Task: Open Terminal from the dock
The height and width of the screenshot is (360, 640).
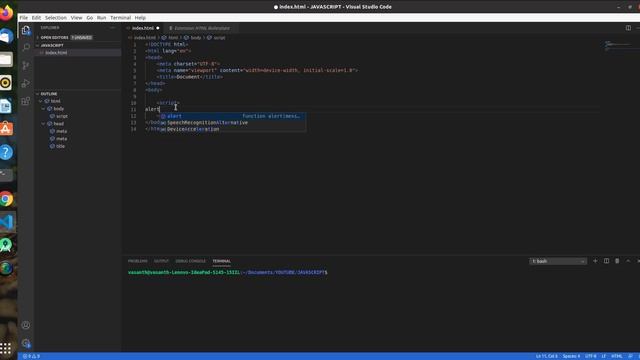Action: 6,176
